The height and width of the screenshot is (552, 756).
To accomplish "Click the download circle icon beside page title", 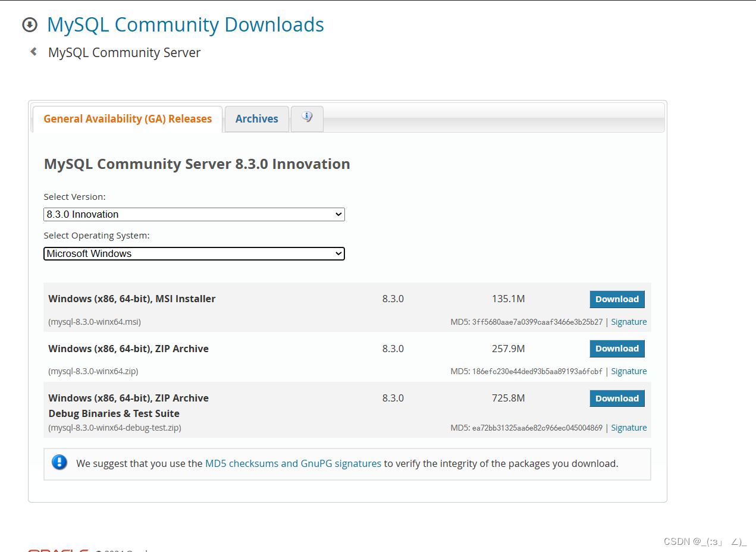I will [29, 25].
